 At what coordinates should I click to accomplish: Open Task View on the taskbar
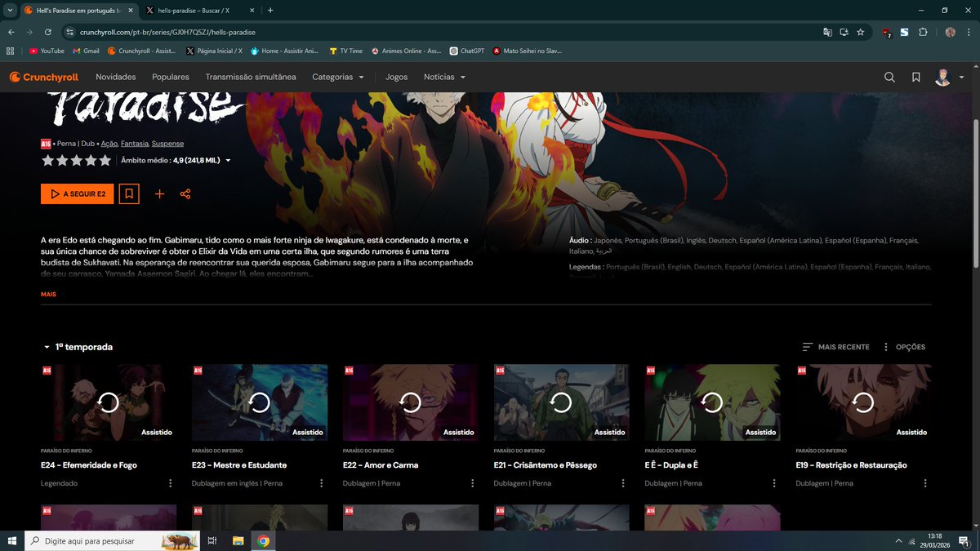pyautogui.click(x=212, y=540)
